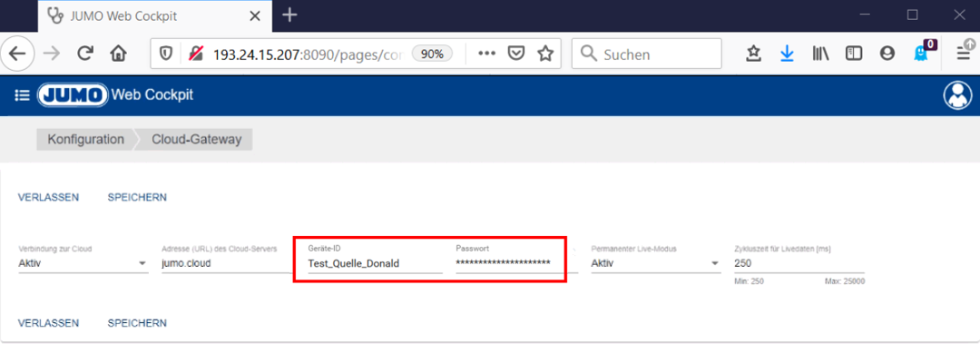Select the Konfiguration breadcrumb
This screenshot has height=344, width=980.
[x=85, y=140]
